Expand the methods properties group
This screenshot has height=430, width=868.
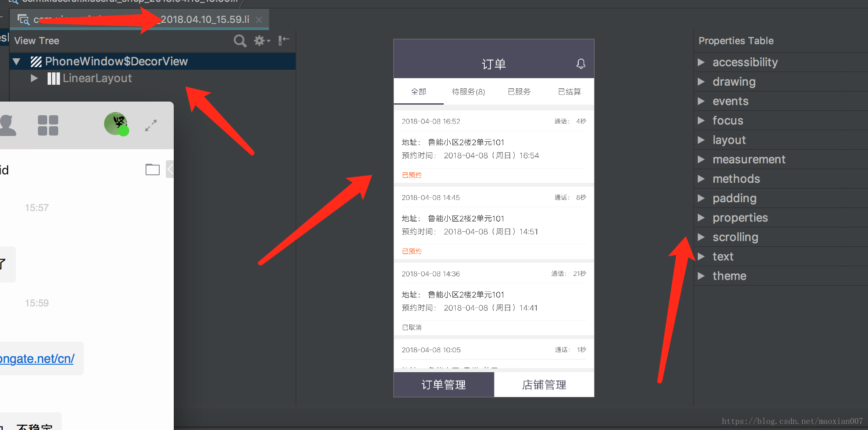(701, 179)
